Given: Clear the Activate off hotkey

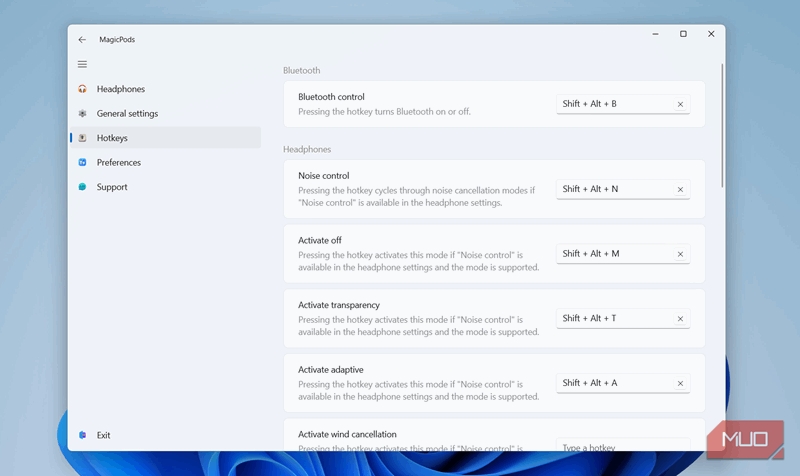Looking at the screenshot, I should tap(680, 254).
